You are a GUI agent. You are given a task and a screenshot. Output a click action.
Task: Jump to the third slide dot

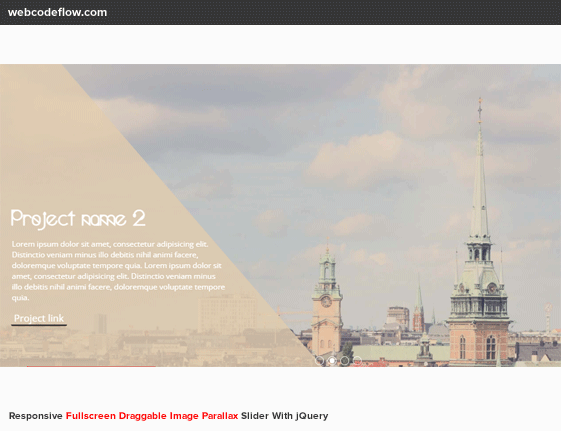(345, 361)
